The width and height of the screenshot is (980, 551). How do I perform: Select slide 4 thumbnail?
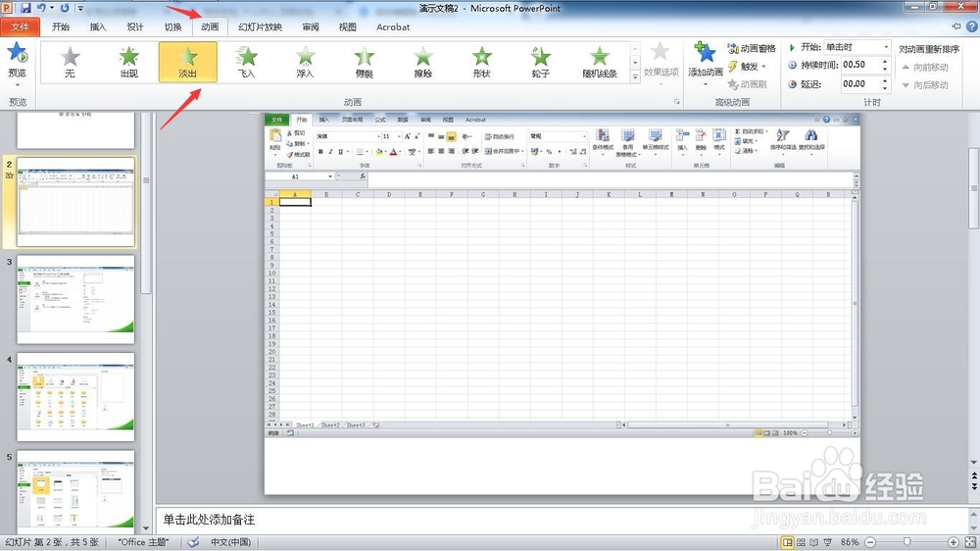coord(75,396)
